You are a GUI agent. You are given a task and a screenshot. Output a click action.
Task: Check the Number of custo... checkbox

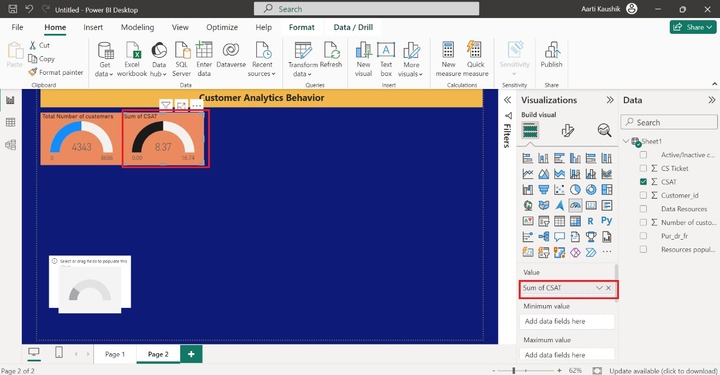(x=643, y=222)
